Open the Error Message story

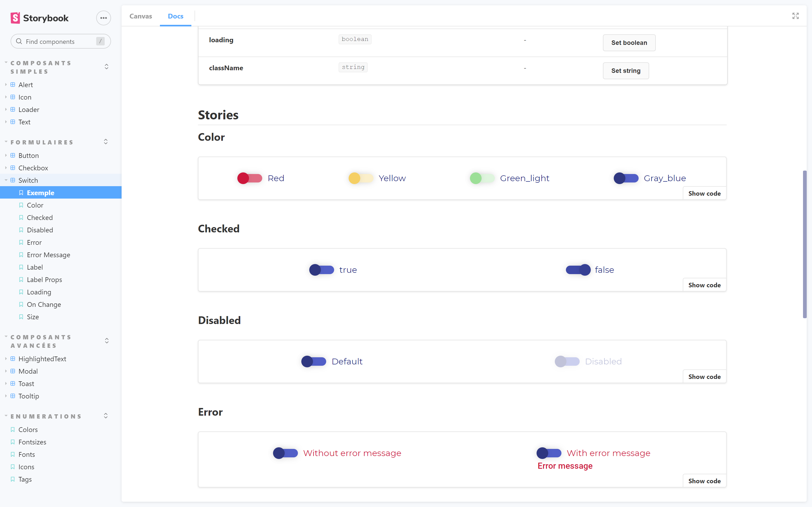pos(48,255)
